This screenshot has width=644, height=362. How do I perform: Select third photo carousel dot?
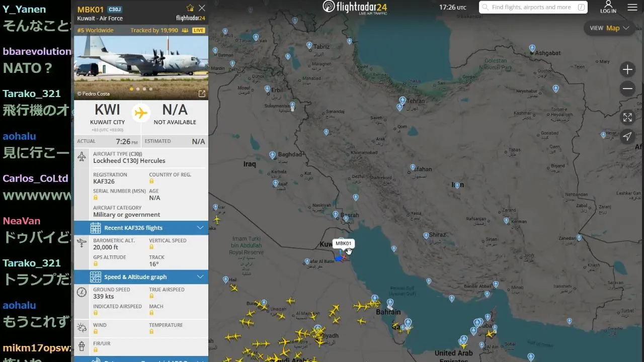point(144,89)
